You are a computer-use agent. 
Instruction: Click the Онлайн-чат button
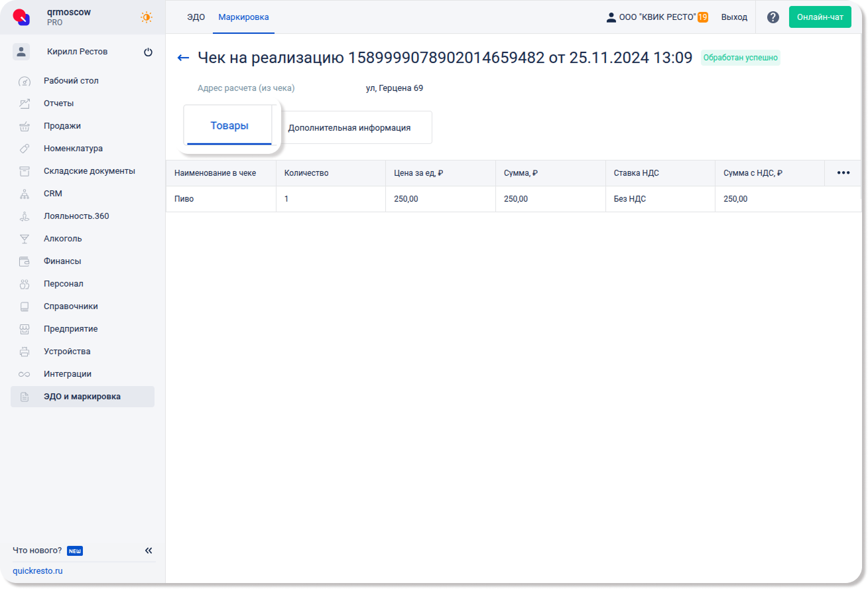coord(820,17)
